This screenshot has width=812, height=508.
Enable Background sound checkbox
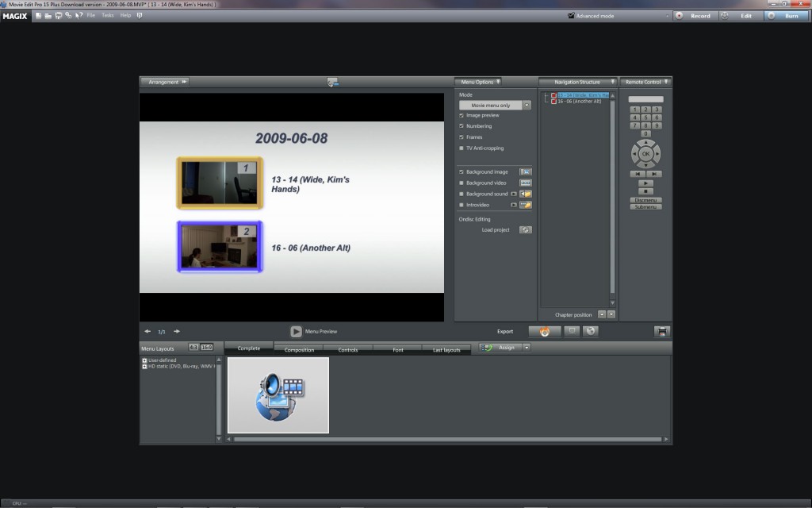(462, 194)
